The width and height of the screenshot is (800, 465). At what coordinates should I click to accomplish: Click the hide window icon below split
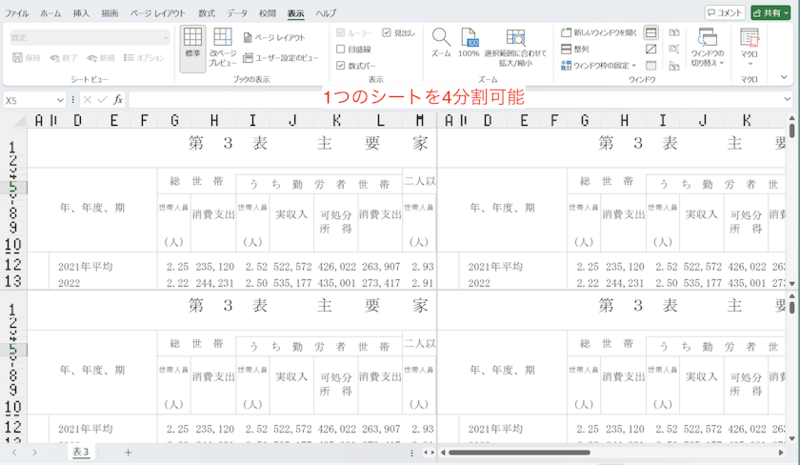pos(651,49)
